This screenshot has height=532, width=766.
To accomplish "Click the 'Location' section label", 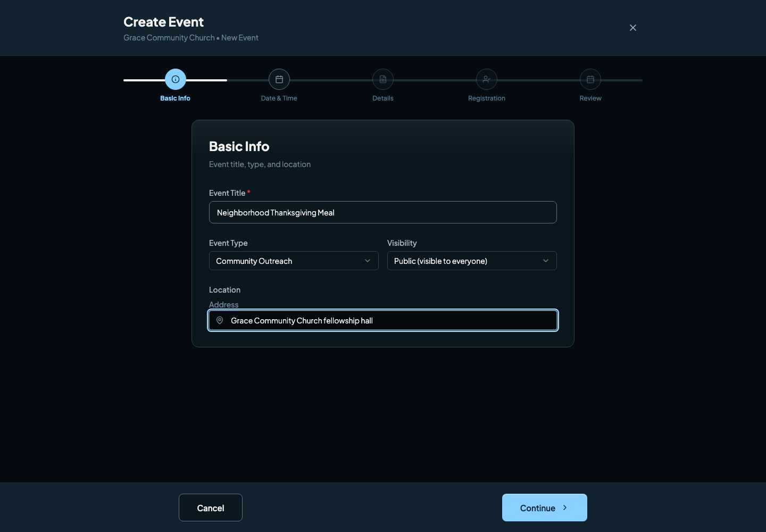I will [224, 290].
